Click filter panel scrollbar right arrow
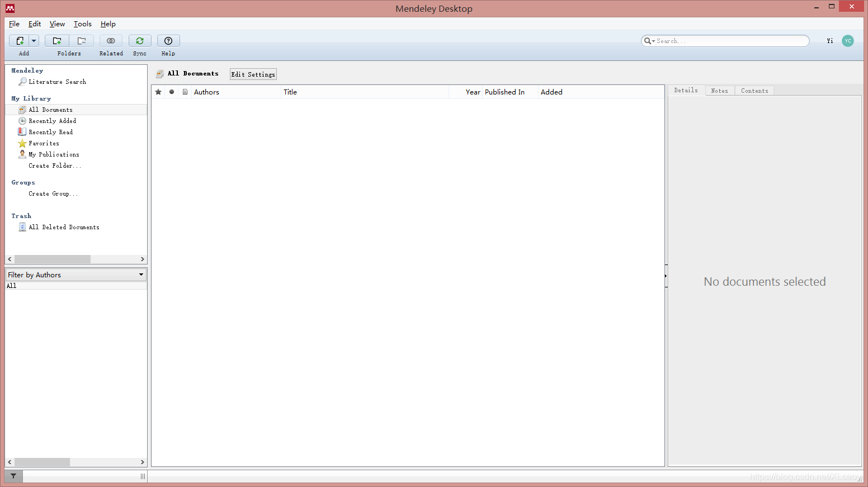The image size is (868, 487). (x=143, y=462)
